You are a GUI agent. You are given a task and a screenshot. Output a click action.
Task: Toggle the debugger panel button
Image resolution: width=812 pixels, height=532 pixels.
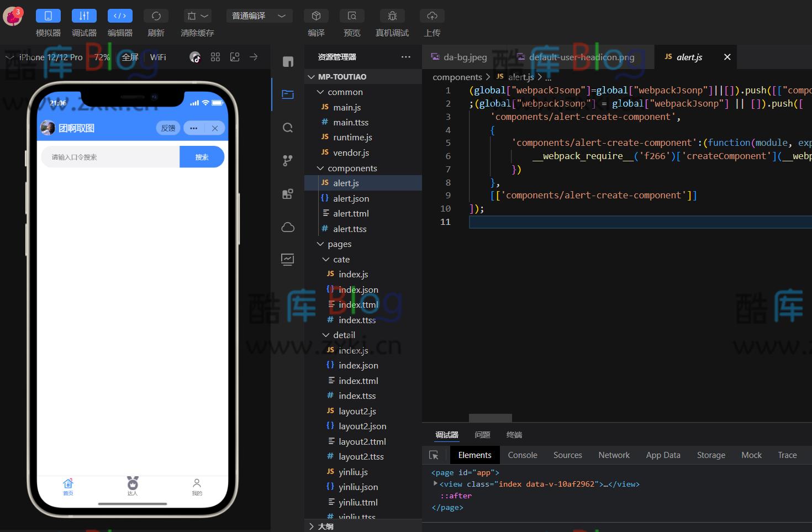point(84,16)
